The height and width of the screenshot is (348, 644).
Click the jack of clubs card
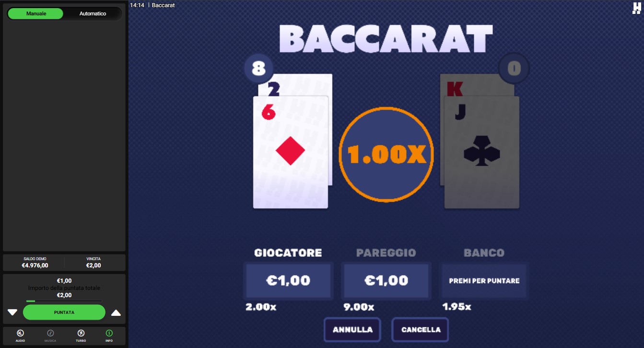(x=482, y=152)
